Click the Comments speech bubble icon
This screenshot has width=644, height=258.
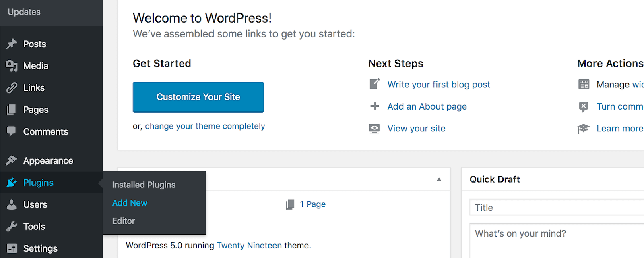tap(12, 131)
